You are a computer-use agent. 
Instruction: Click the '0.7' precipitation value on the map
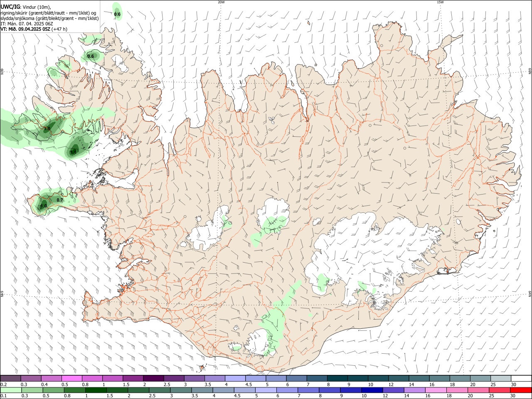(59, 200)
